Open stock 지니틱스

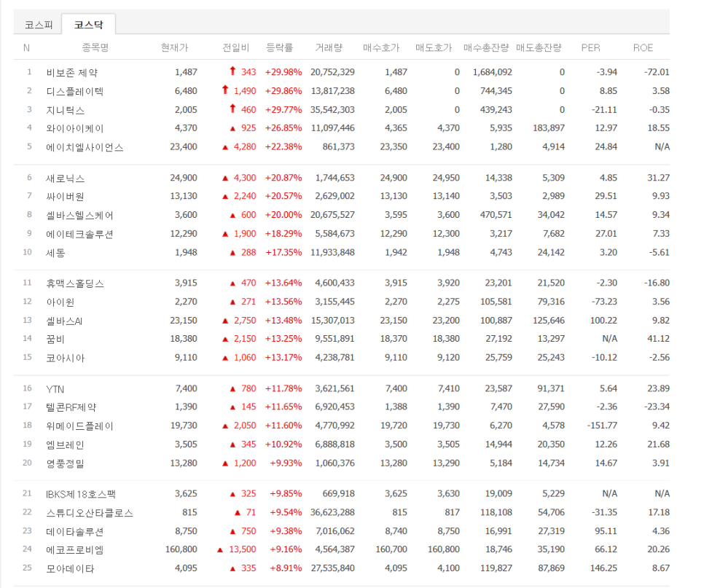pyautogui.click(x=65, y=110)
